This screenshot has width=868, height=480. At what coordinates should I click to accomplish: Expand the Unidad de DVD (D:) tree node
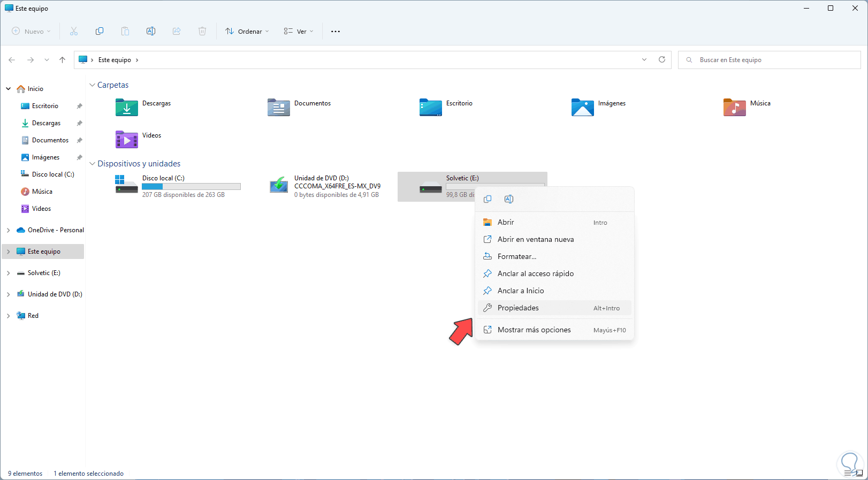[9, 294]
